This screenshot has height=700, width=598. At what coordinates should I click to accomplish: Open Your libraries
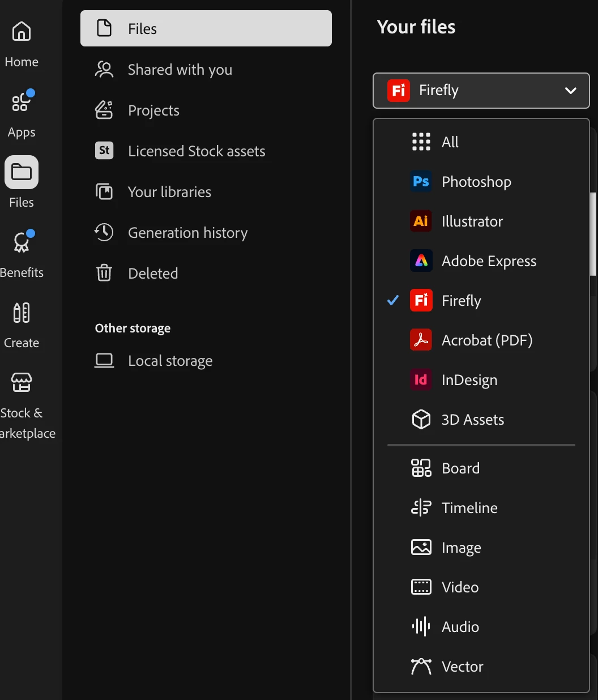point(206,192)
